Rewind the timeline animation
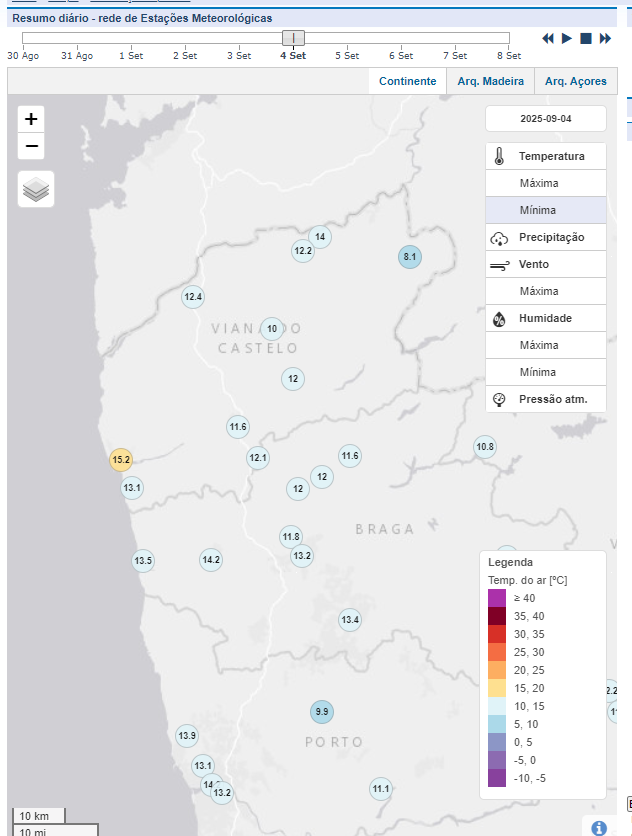Screen dimensions: 632x836 pos(547,38)
